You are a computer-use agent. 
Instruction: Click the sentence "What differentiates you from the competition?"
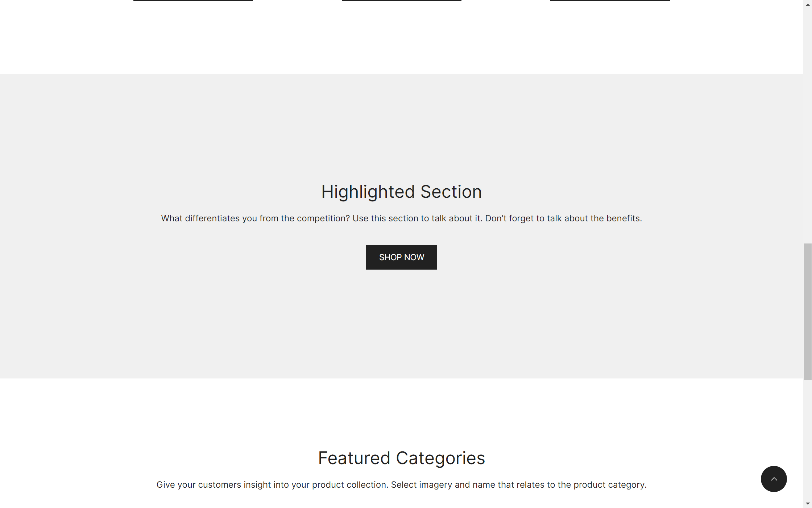(255, 218)
